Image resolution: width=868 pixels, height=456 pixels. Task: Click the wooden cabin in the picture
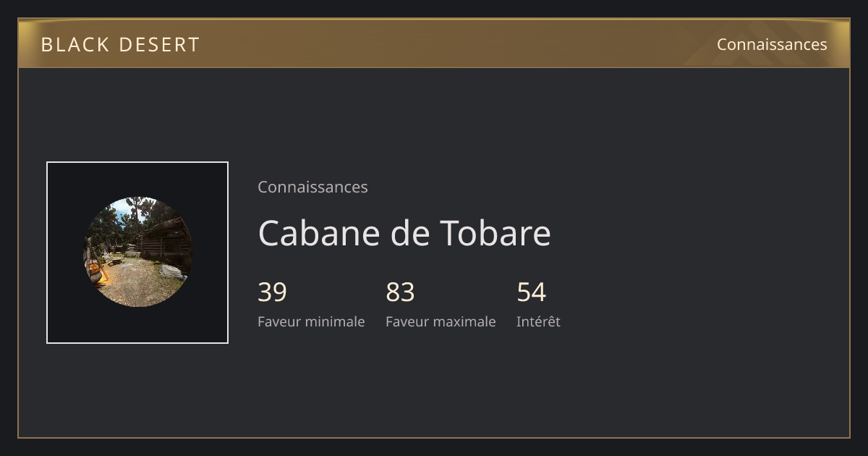[x=165, y=239]
